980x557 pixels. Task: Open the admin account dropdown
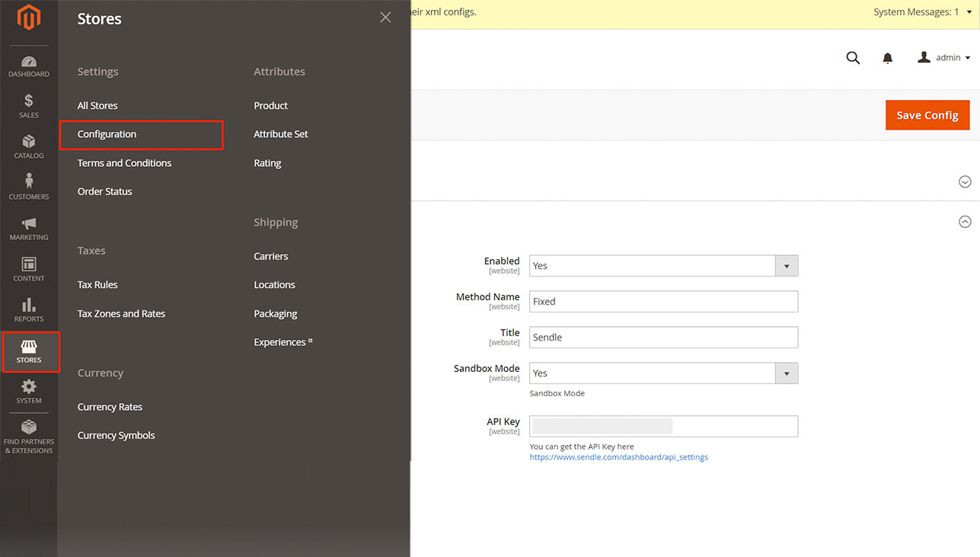(x=944, y=58)
